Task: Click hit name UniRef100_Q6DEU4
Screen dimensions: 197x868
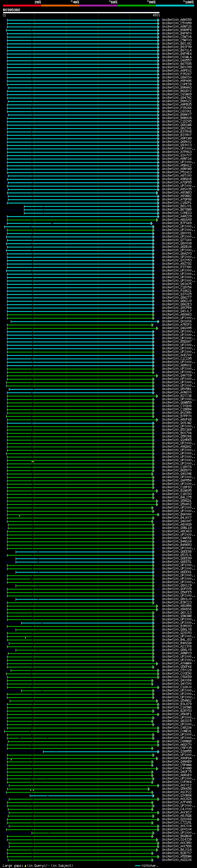Action: (177, 247)
